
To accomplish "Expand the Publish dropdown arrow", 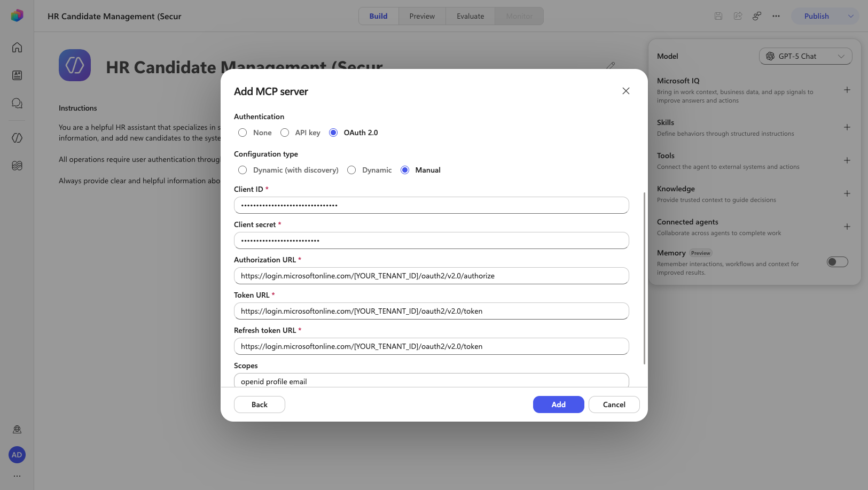I will click(x=850, y=16).
